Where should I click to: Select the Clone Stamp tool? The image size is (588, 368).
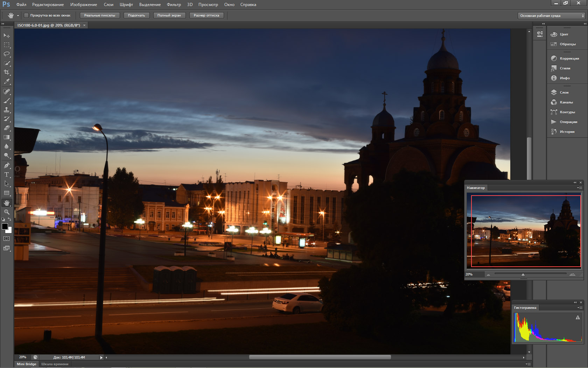7,110
